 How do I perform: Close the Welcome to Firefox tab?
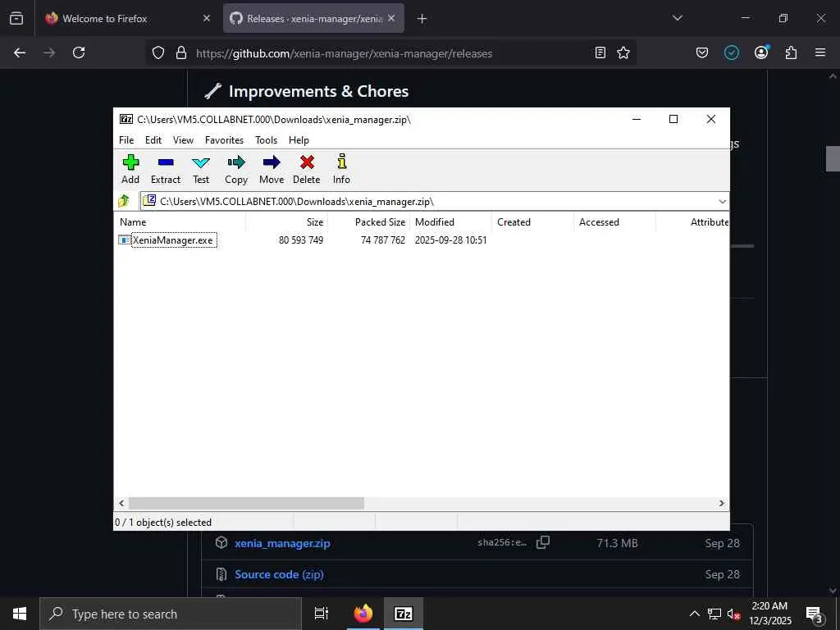point(206,18)
